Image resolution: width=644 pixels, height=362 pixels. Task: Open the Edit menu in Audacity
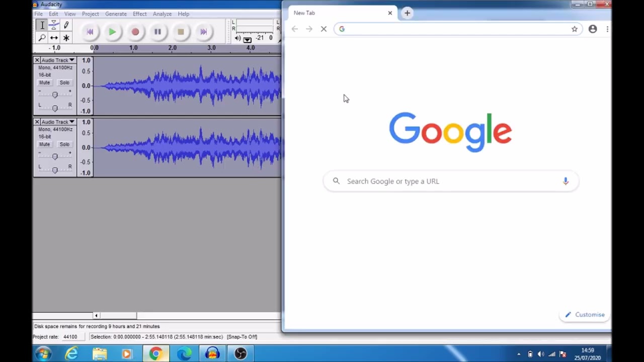53,14
